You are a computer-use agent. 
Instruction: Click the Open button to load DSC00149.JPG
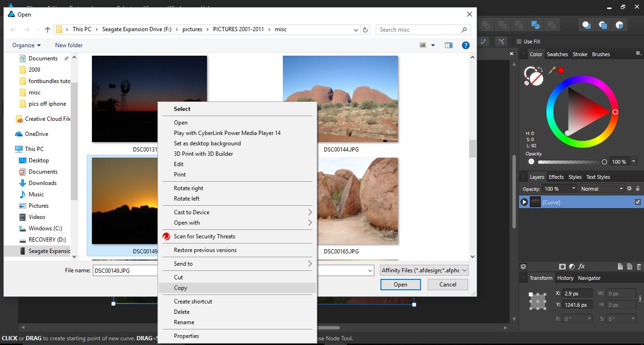(x=400, y=285)
